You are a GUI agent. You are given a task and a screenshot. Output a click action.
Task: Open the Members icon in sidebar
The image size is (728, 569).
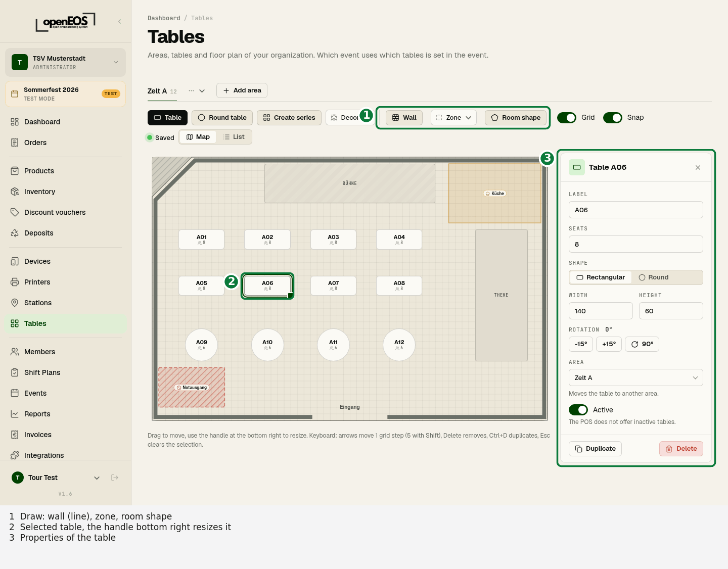tap(15, 352)
